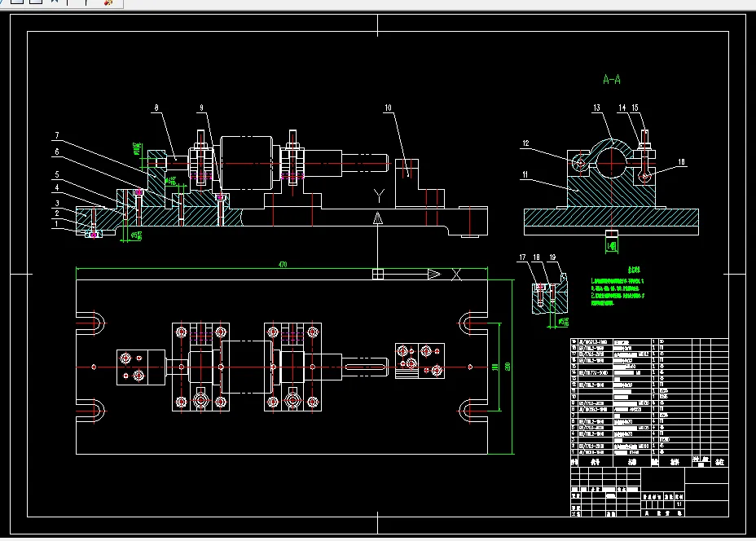Select part callout number 19
Image resolution: width=756 pixels, height=541 pixels.
pos(552,257)
